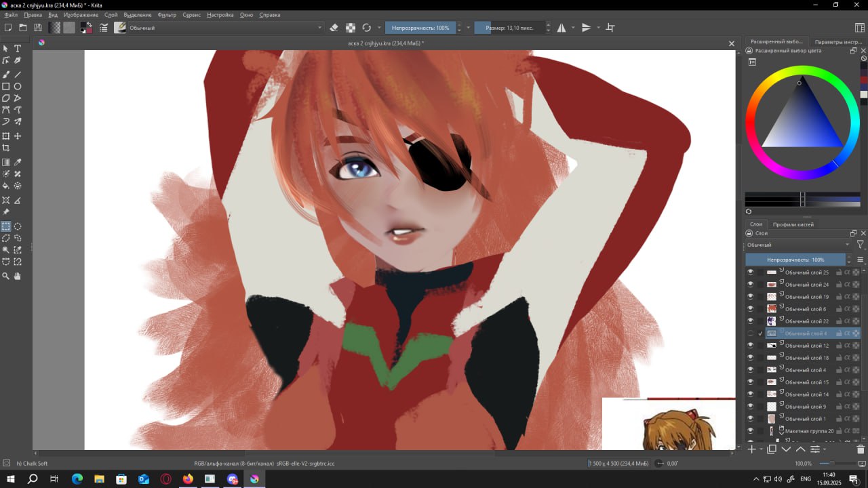Reload the original brush preset
The height and width of the screenshot is (488, 868).
click(x=367, y=28)
